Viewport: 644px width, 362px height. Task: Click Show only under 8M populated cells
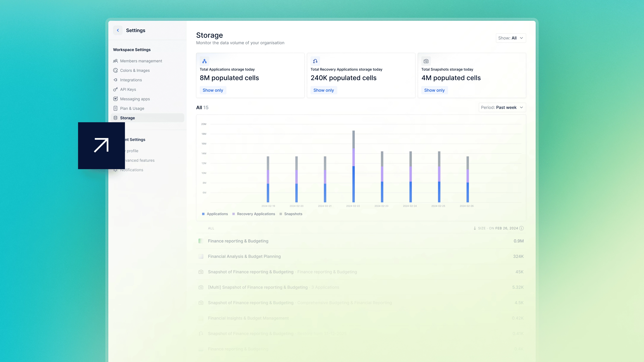pos(213,90)
